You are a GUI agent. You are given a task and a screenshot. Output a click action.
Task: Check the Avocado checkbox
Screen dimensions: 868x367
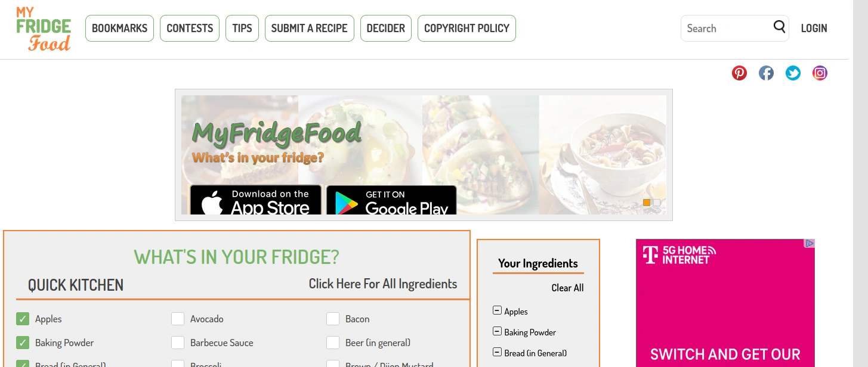[178, 319]
